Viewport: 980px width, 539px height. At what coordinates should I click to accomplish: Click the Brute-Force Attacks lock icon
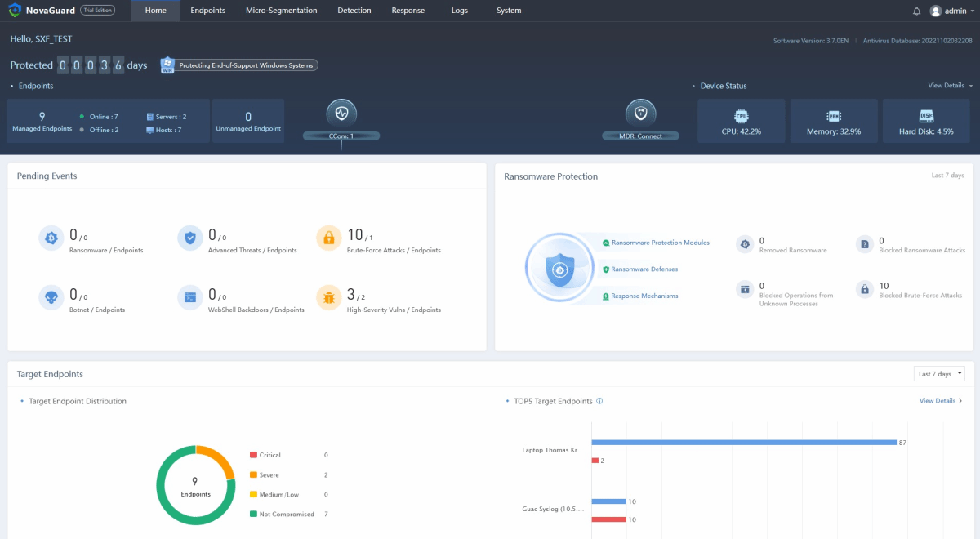click(328, 238)
